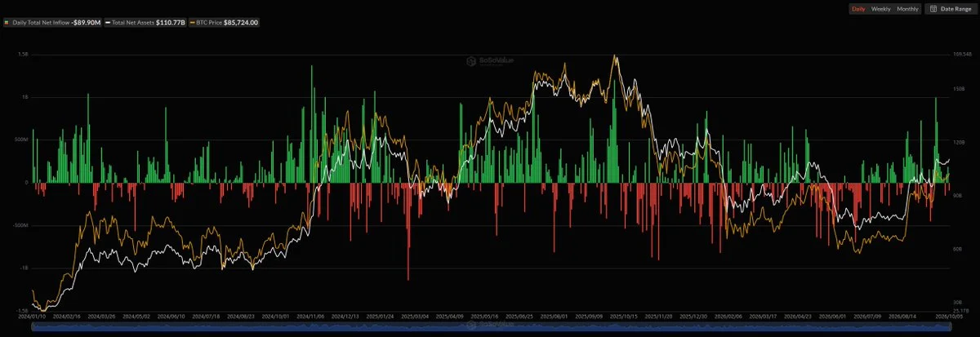The height and width of the screenshot is (337, 980).
Task: Click the 2024/01/10 date axis label
Action: (32, 315)
